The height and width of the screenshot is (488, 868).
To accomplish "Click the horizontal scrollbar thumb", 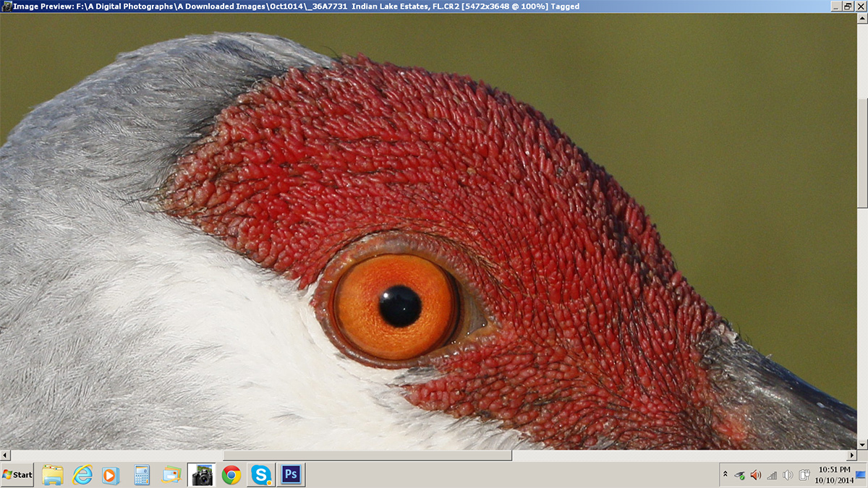I will [x=367, y=455].
